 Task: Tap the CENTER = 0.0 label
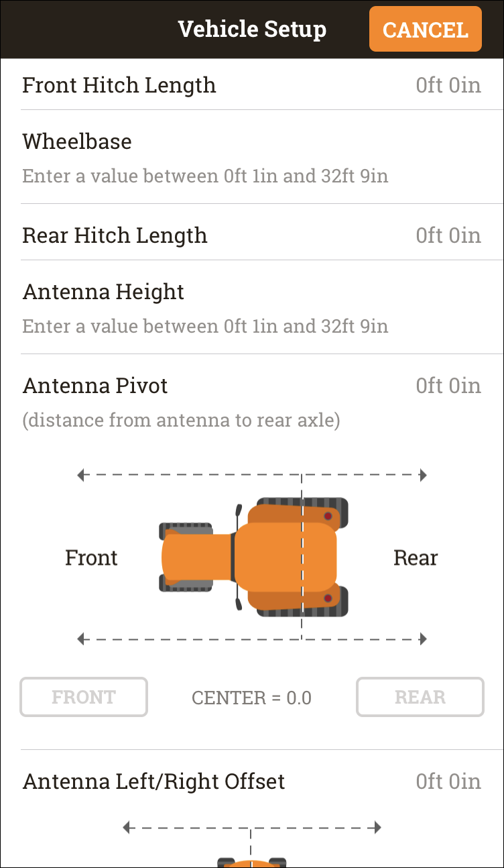pyautogui.click(x=251, y=698)
